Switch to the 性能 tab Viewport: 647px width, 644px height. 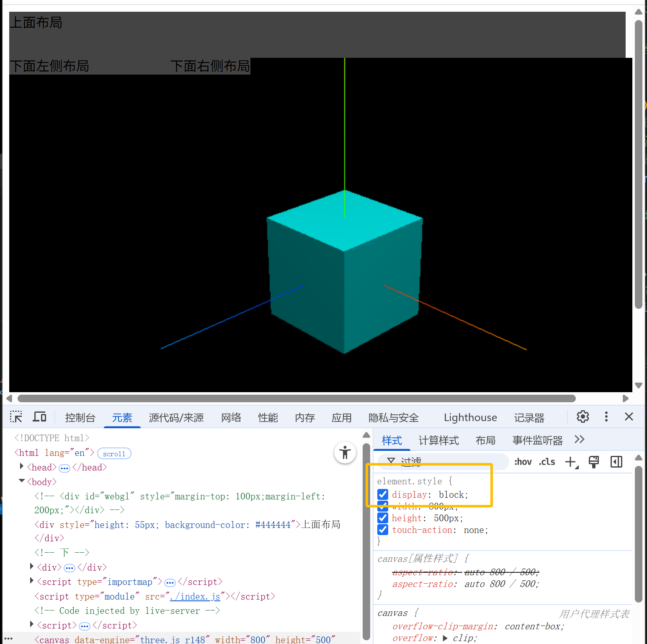click(268, 418)
